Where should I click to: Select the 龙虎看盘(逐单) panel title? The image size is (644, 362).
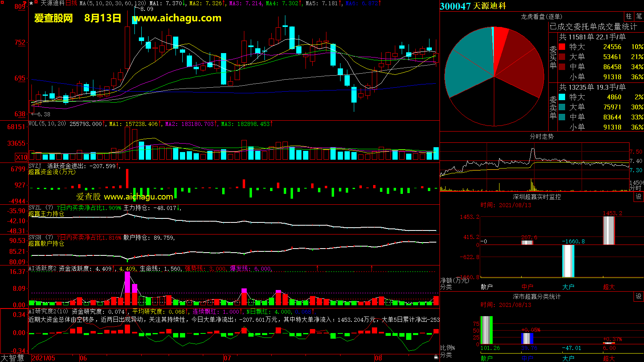pos(541,16)
